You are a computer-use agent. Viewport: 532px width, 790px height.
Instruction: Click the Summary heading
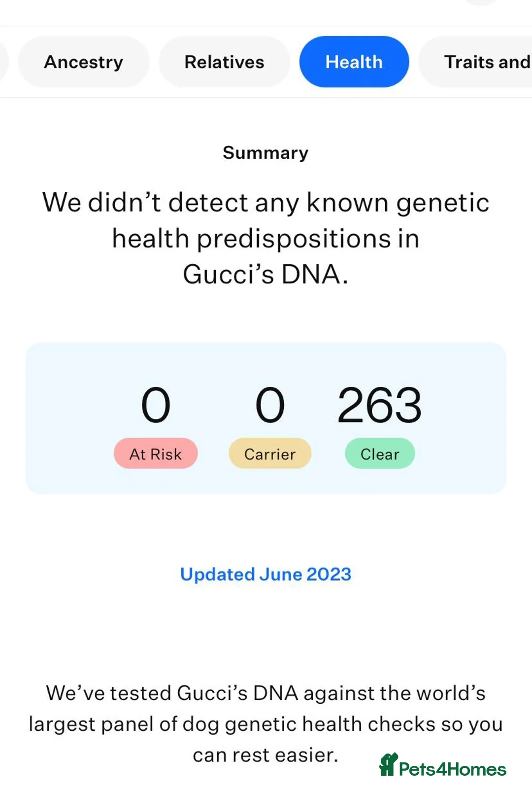click(266, 152)
